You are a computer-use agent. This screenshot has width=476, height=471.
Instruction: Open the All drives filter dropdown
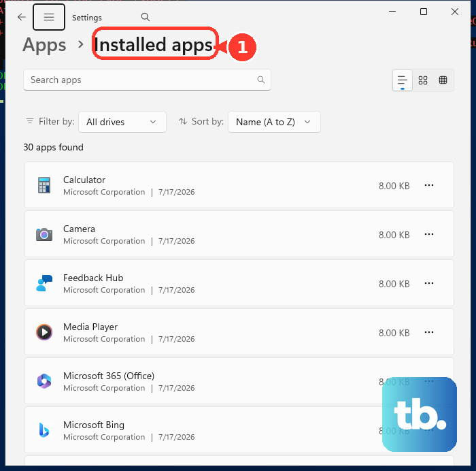122,122
